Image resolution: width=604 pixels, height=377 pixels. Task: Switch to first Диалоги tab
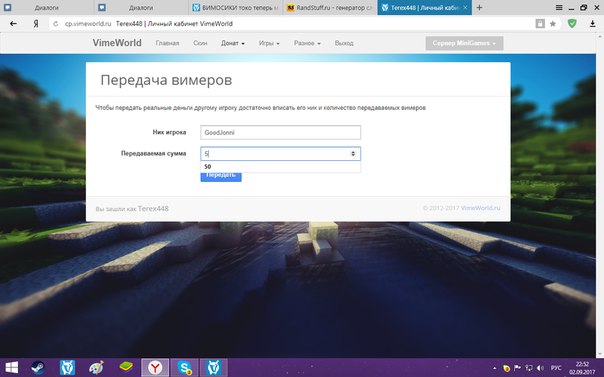46,8
